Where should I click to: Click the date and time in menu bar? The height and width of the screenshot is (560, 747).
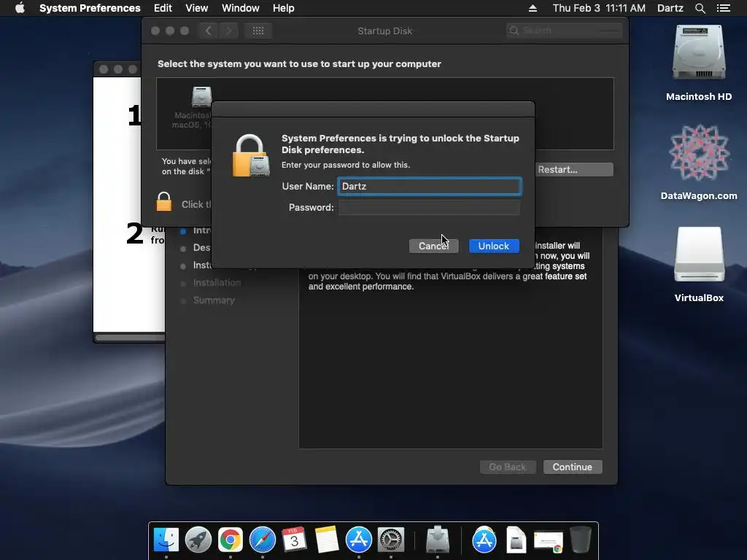click(x=599, y=8)
